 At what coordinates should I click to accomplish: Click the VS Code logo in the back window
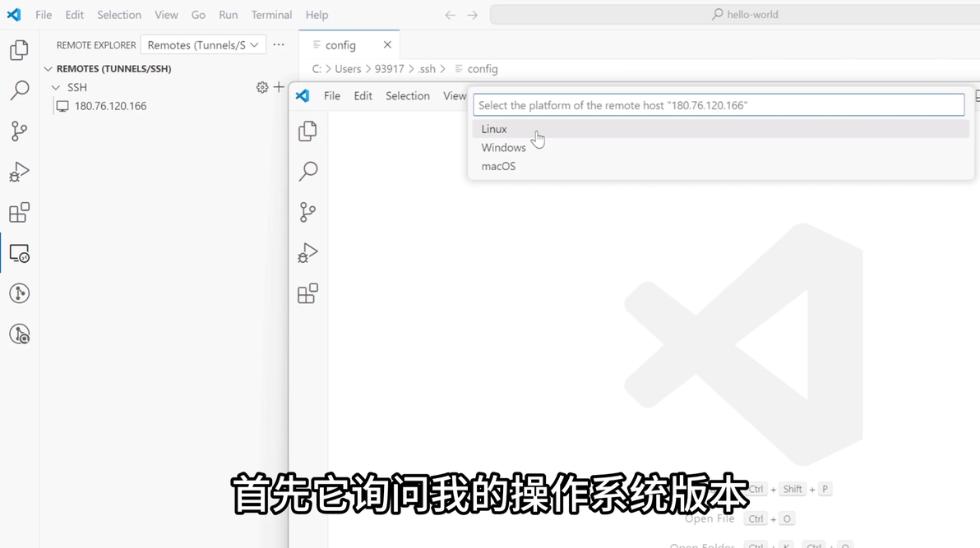coord(14,14)
